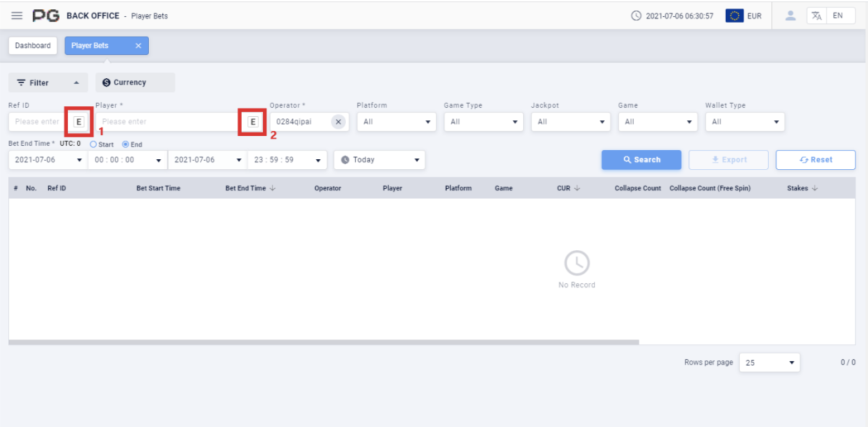Screen dimensions: 868x427
Task: Open the hamburger navigation menu
Action: click(x=17, y=16)
